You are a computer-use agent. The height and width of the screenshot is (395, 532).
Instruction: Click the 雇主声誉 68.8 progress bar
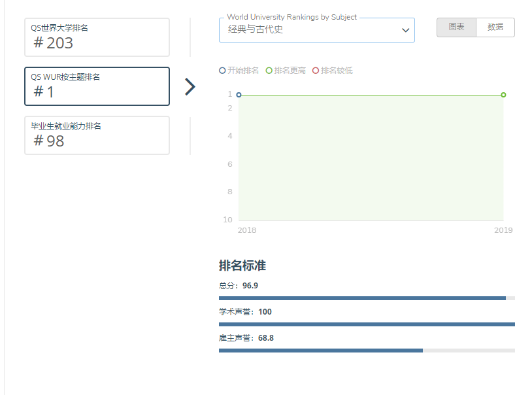pyautogui.click(x=367, y=351)
